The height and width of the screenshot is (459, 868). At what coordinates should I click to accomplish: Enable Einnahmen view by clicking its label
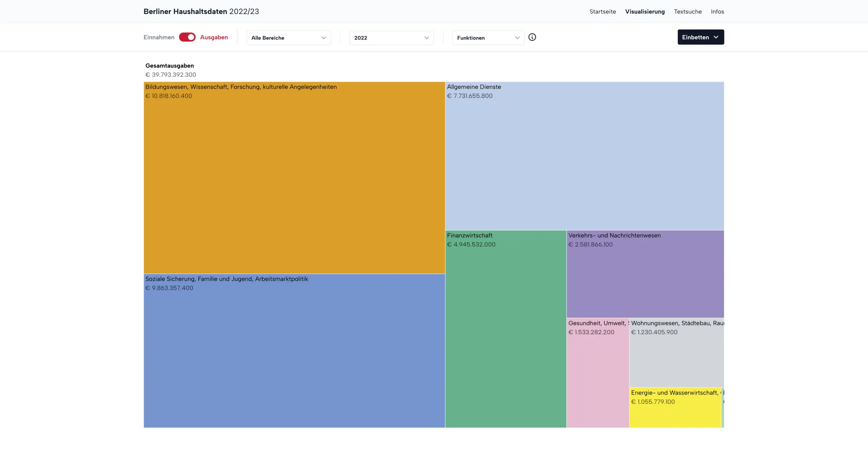click(x=159, y=37)
